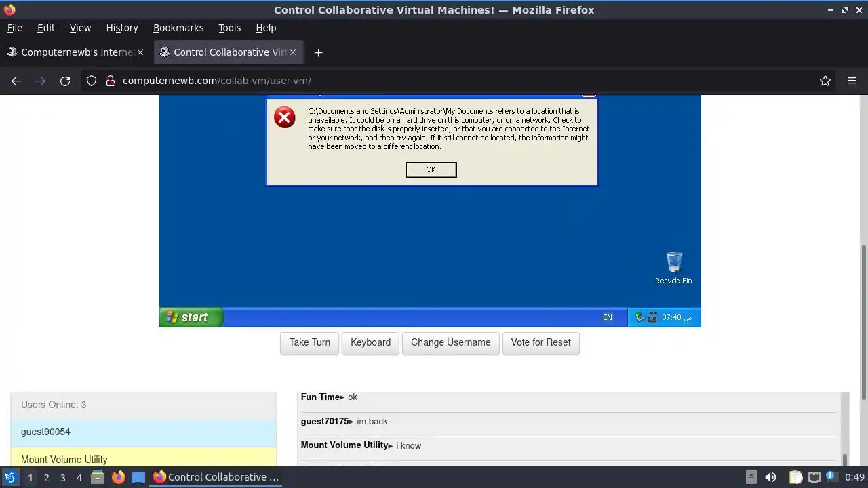868x488 pixels.
Task: Open the History menu
Action: point(122,28)
